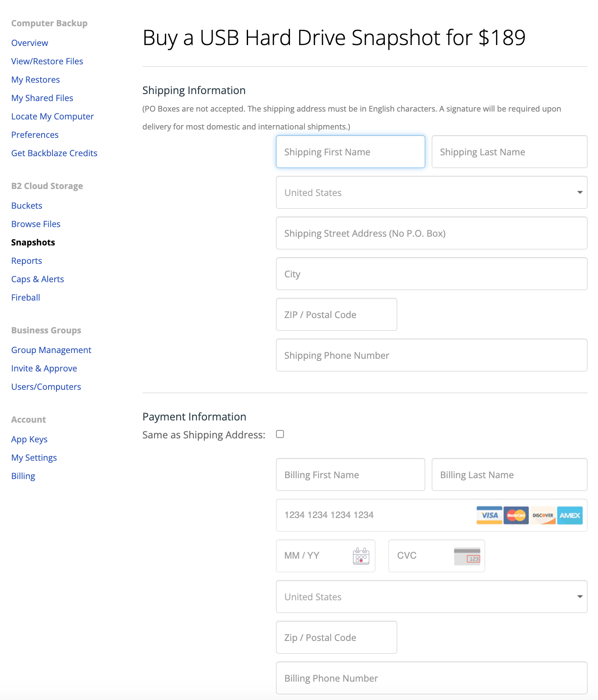Image resolution: width=598 pixels, height=700 pixels.
Task: Click the Billing Phone Number field
Action: (432, 678)
